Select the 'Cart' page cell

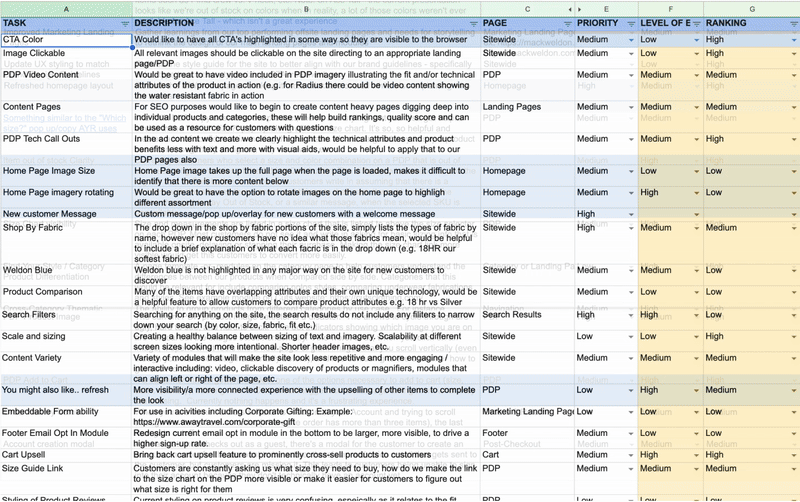tap(527, 455)
